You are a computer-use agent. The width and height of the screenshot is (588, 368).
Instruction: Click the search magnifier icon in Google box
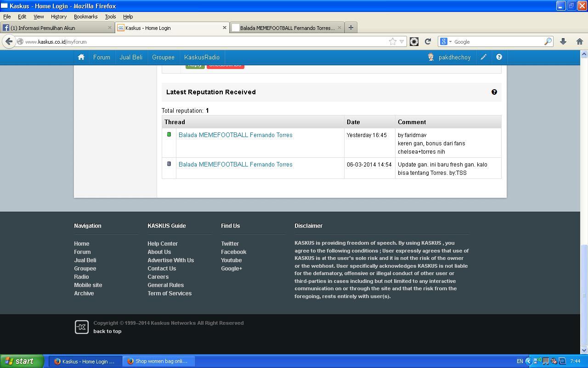pos(548,41)
